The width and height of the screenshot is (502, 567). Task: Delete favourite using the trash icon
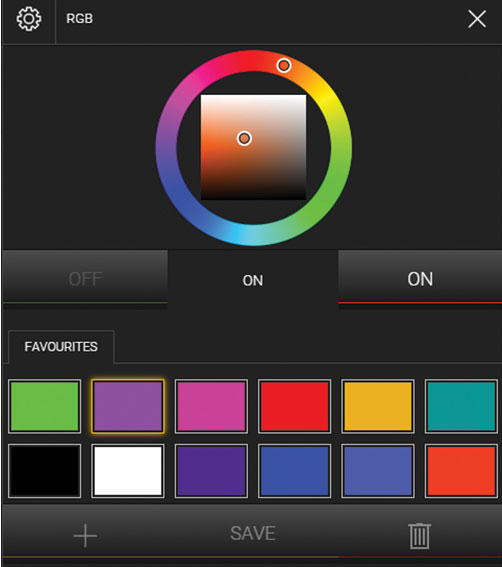(x=420, y=536)
